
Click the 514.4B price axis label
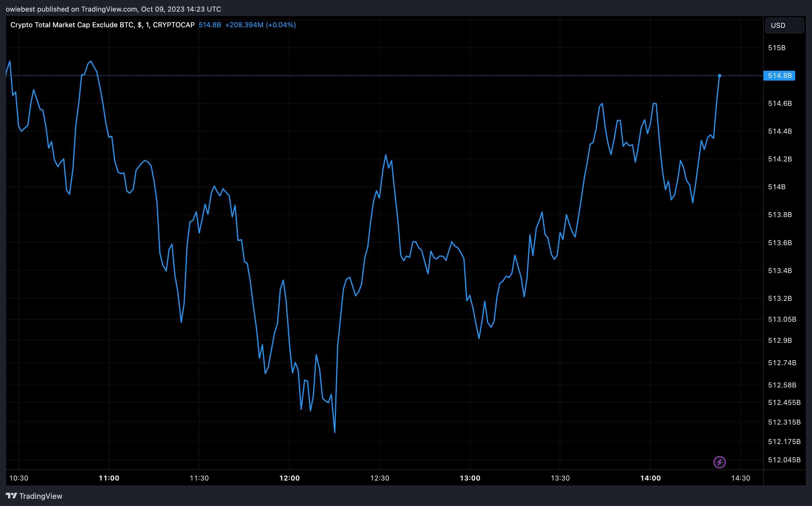click(x=780, y=131)
